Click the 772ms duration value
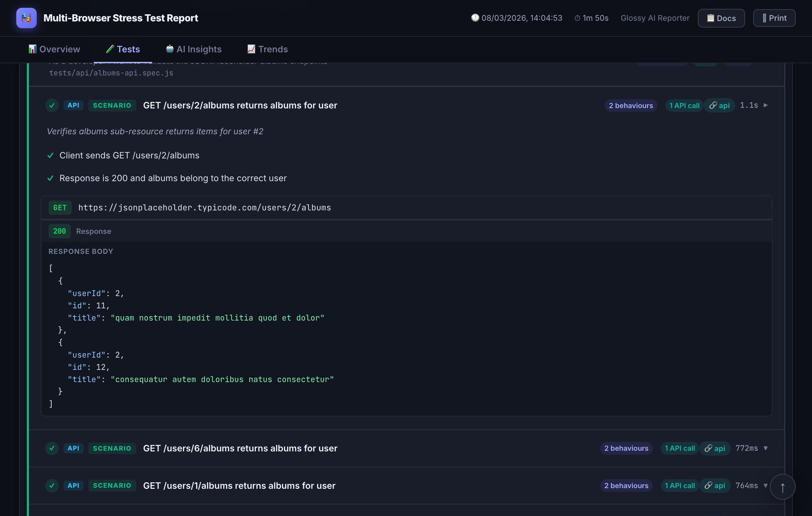 (746, 448)
